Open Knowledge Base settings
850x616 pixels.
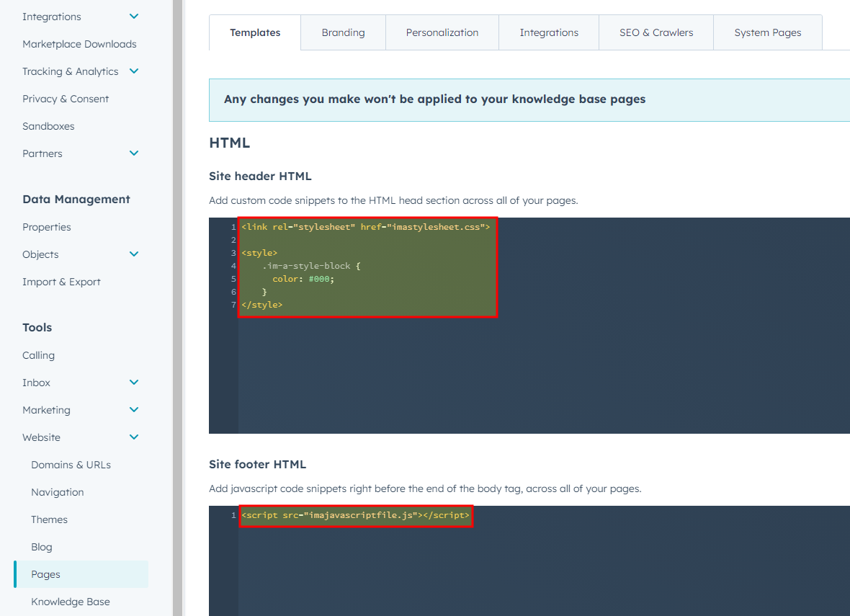tap(71, 602)
